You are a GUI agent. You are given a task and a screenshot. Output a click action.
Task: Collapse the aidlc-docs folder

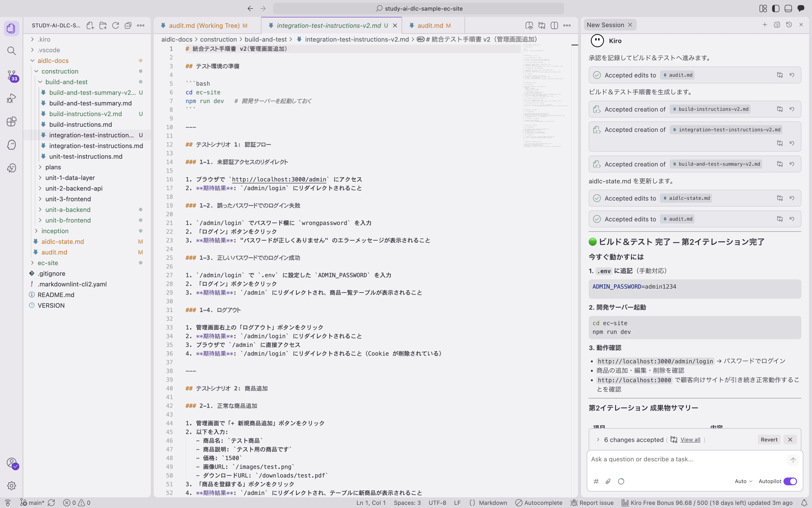point(87,60)
